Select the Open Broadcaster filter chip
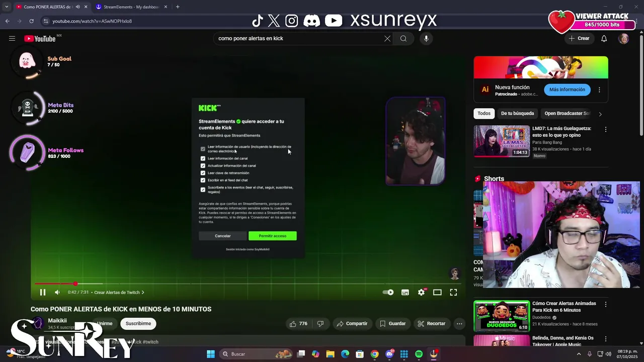The height and width of the screenshot is (362, 644). (x=567, y=114)
